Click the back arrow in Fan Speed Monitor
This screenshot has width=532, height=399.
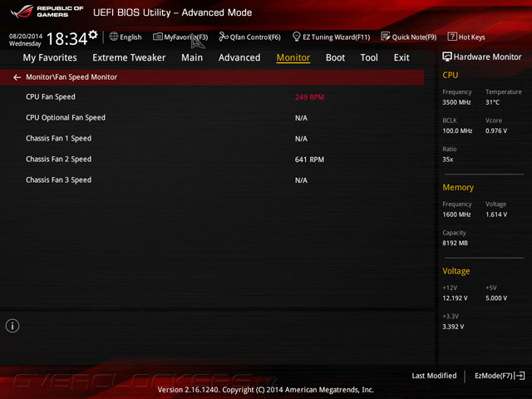[17, 77]
